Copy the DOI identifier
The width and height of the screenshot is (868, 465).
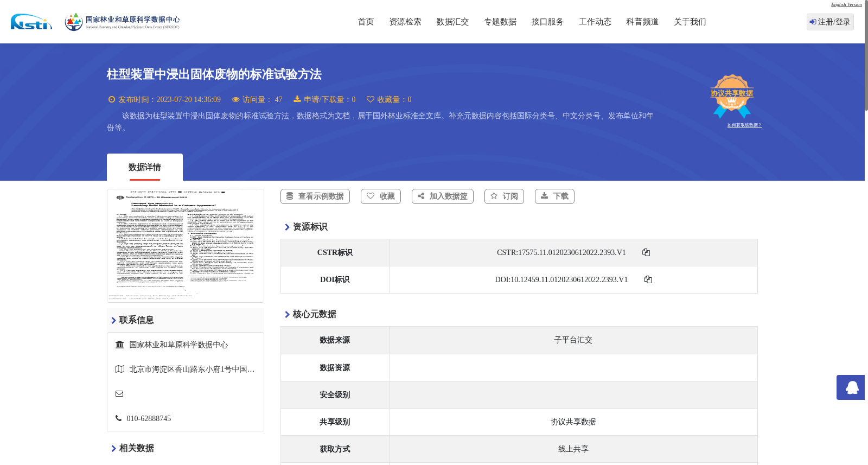(x=648, y=279)
